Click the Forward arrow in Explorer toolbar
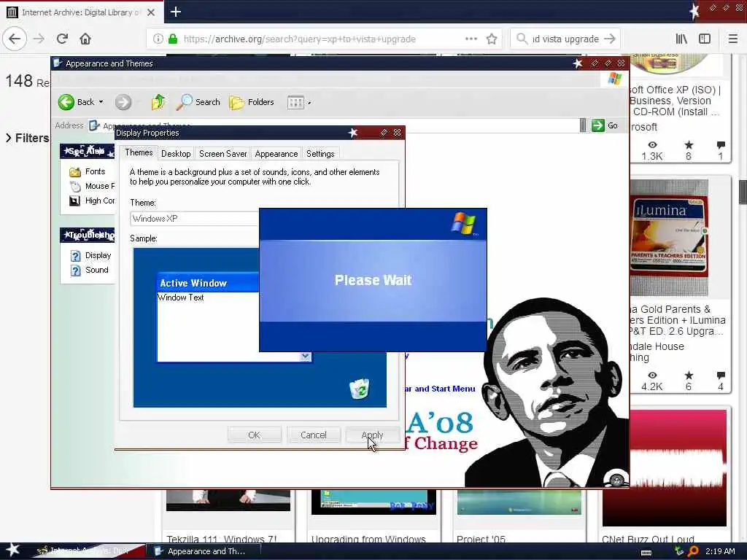 click(123, 102)
